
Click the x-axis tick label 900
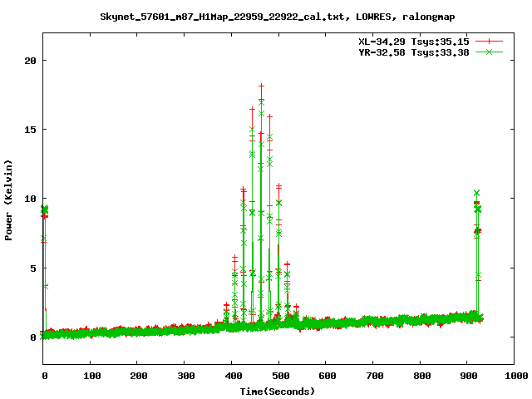tap(469, 376)
